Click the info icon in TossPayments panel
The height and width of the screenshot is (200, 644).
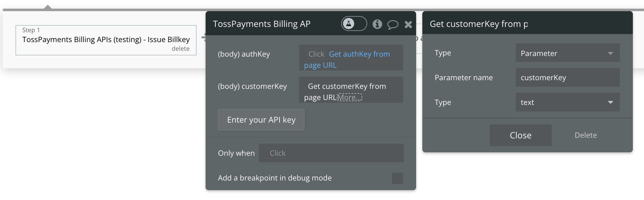[x=377, y=24]
